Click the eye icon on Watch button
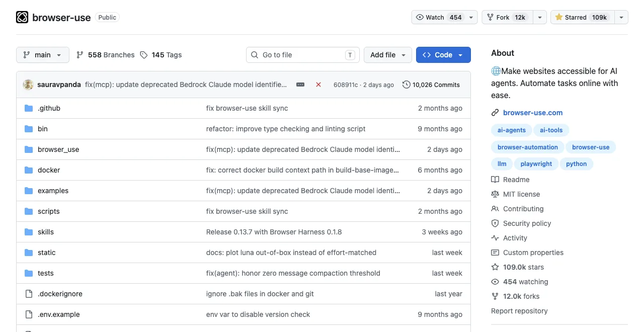This screenshot has height=332, width=644. [420, 17]
